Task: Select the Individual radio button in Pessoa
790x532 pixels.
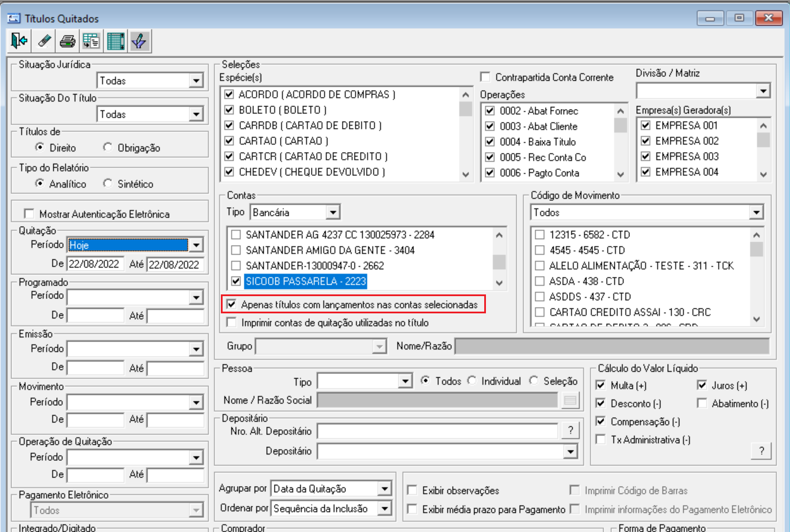Action: pos(472,380)
